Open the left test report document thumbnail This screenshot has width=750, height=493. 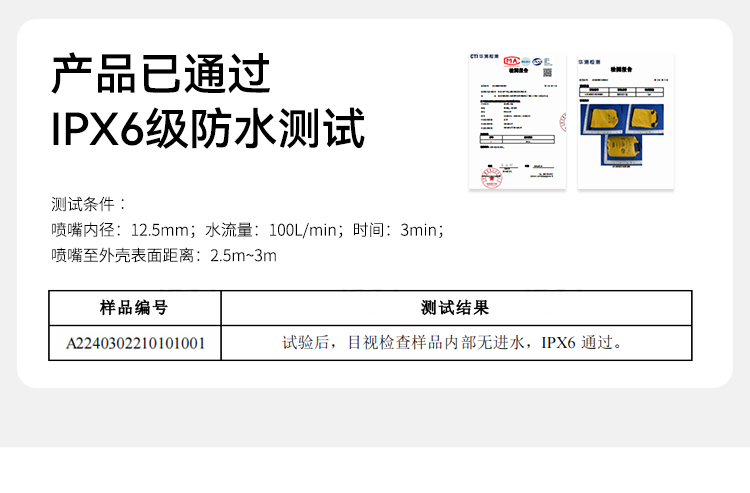(x=517, y=120)
